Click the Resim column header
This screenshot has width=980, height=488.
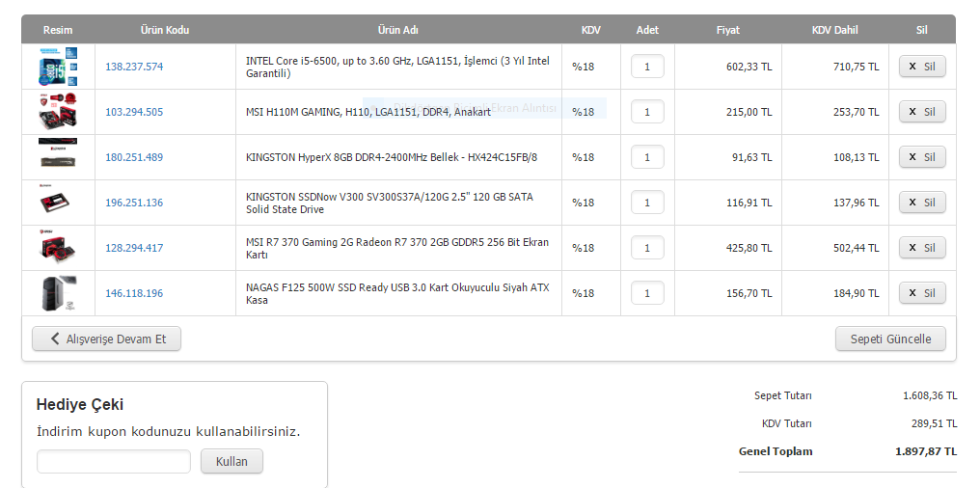(58, 30)
